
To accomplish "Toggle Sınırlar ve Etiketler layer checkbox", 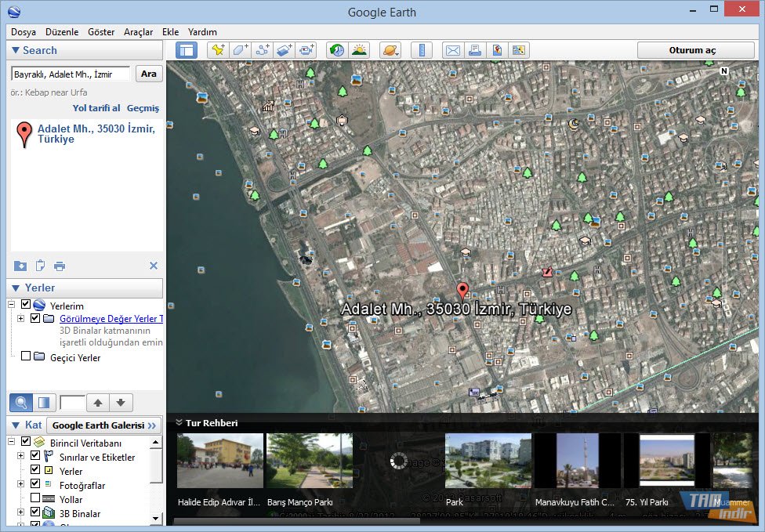I will 35,455.
